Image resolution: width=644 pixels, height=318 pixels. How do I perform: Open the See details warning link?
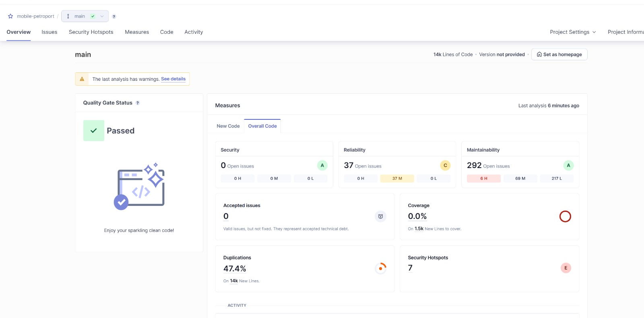point(173,79)
